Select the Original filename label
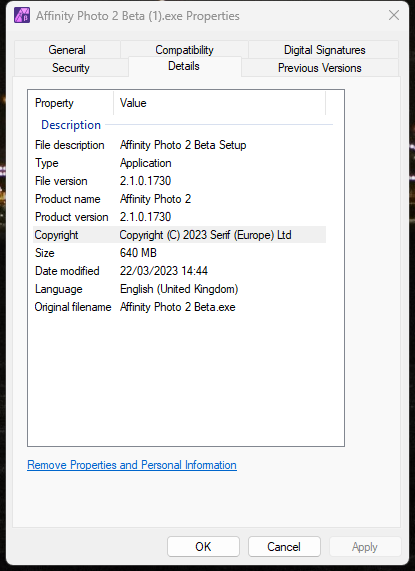Viewport: 415px width, 571px height. pyautogui.click(x=73, y=307)
